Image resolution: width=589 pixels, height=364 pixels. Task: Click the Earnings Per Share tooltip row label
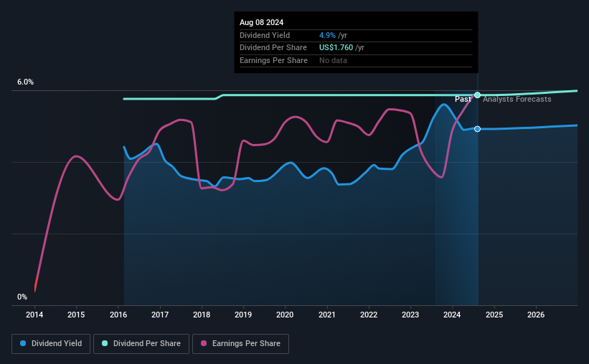tap(273, 60)
